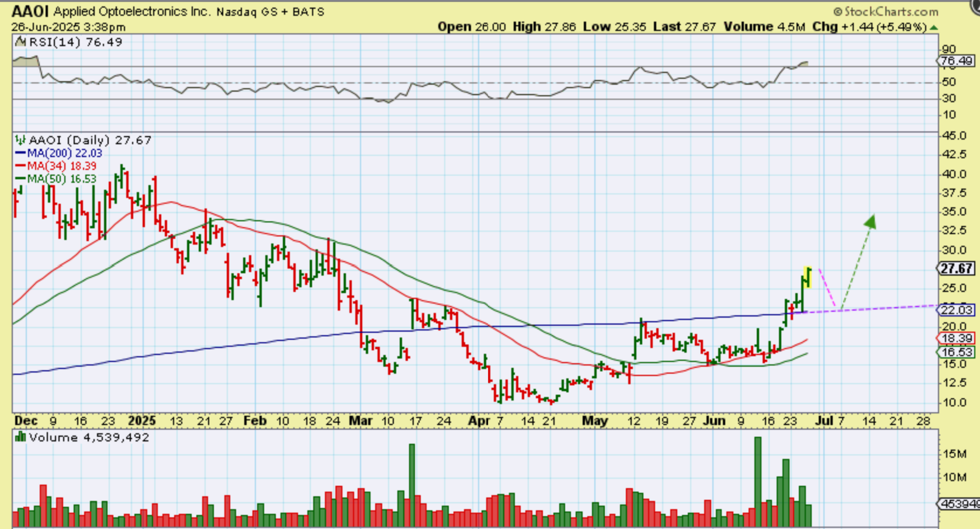Click the MA(34) 18.39 legend entry
The height and width of the screenshot is (529, 980).
56,166
